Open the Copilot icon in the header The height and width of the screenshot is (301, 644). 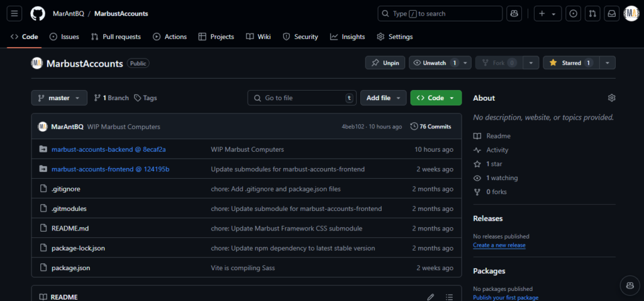click(514, 14)
